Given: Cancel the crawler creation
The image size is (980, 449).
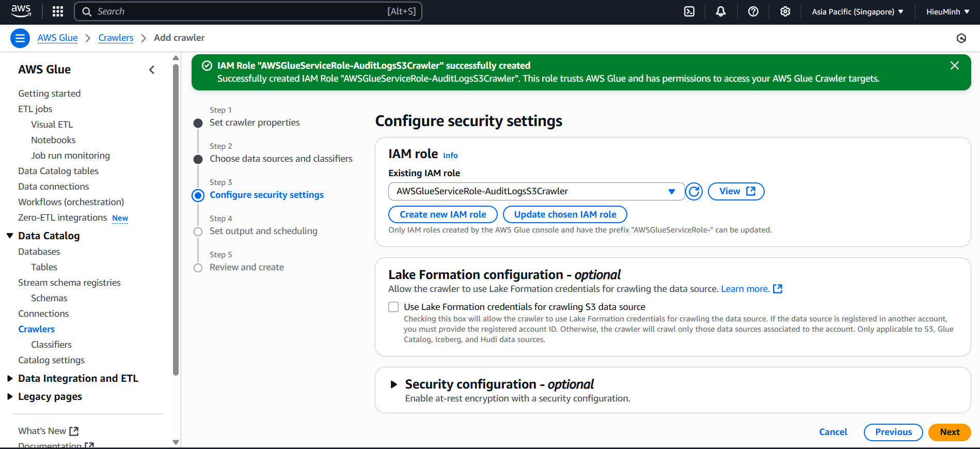Looking at the screenshot, I should click(833, 432).
